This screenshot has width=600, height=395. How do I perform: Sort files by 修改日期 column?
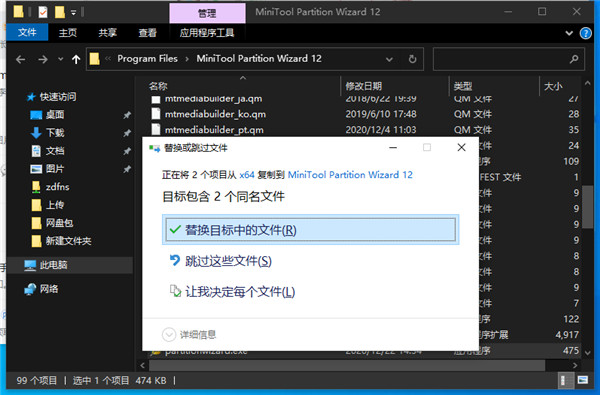[x=364, y=86]
